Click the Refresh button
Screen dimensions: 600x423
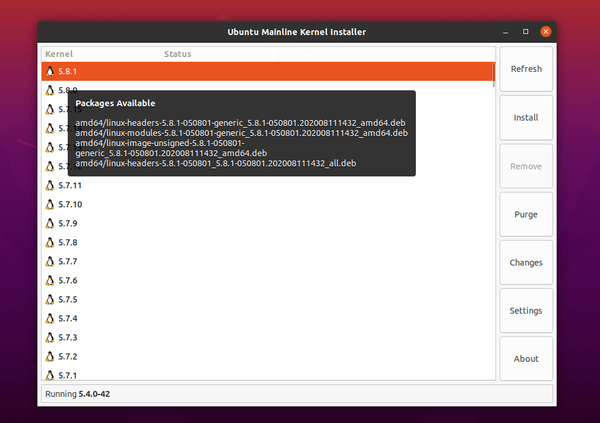coord(526,69)
